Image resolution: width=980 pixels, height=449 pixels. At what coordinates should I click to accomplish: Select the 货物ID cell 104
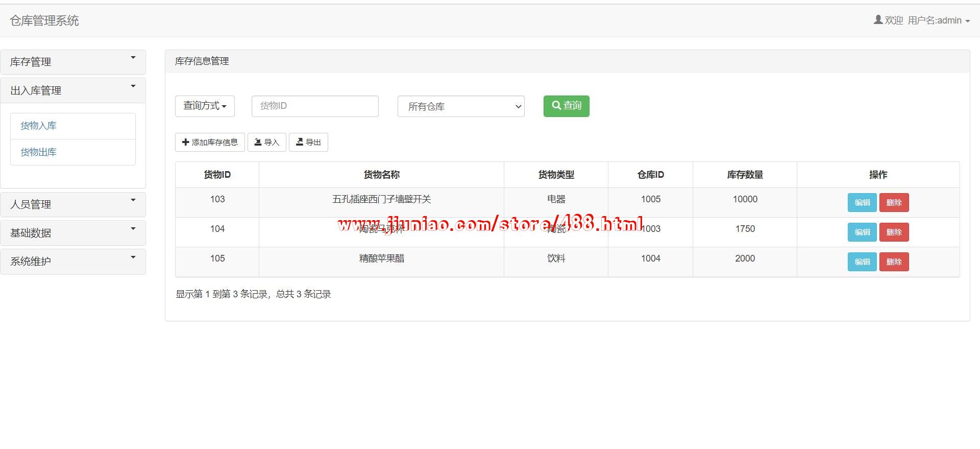(x=217, y=232)
